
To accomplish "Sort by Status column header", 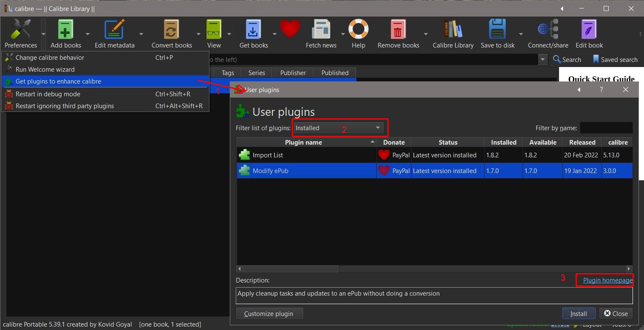I will (x=448, y=142).
